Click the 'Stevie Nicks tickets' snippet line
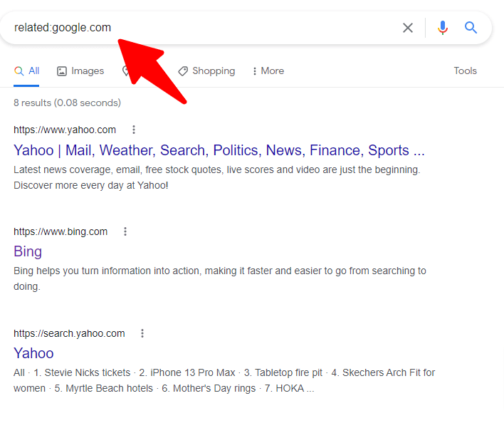 point(224,373)
